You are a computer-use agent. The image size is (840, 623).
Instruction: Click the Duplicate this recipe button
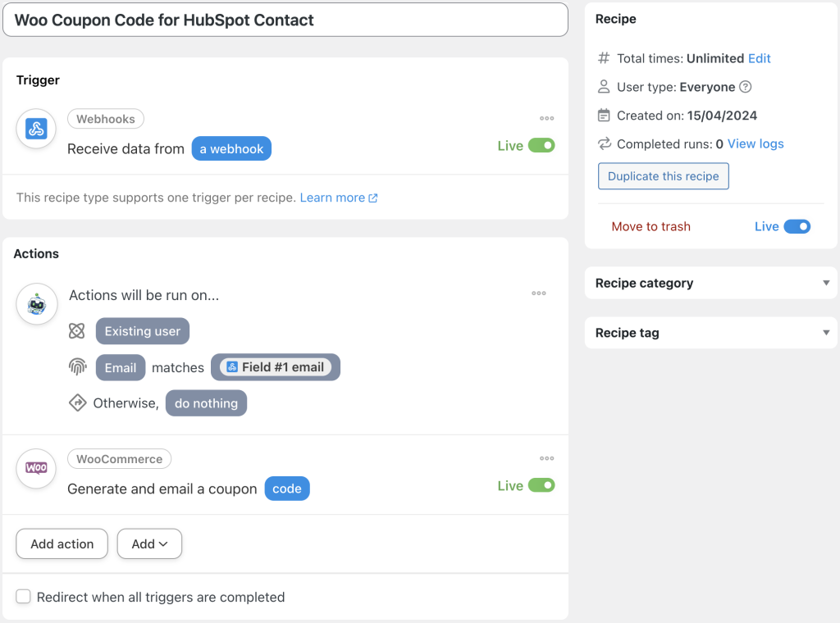coord(663,176)
